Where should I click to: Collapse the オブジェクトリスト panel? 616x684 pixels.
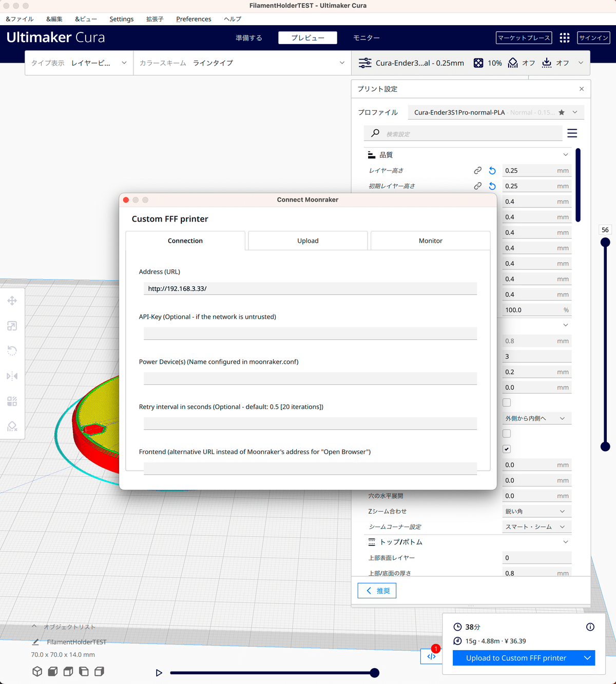tap(34, 627)
